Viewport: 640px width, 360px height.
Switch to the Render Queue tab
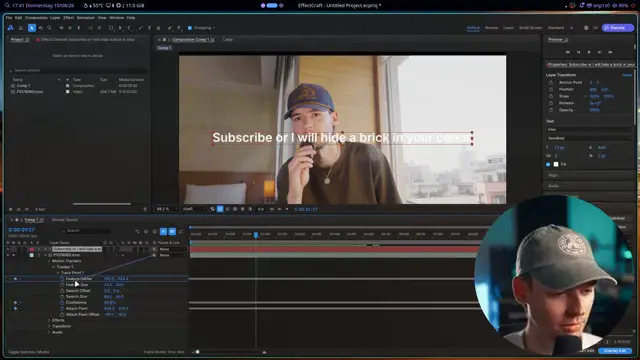point(65,220)
